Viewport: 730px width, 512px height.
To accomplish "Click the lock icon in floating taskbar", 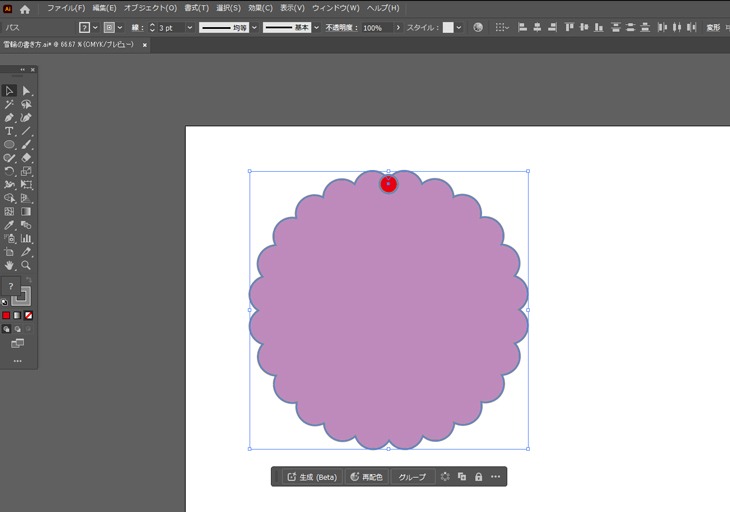I will 478,477.
